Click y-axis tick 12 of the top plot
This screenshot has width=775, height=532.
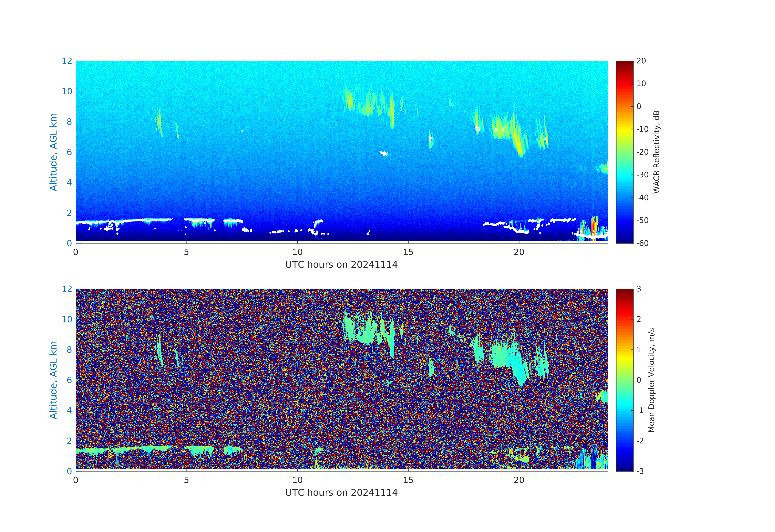pos(67,61)
